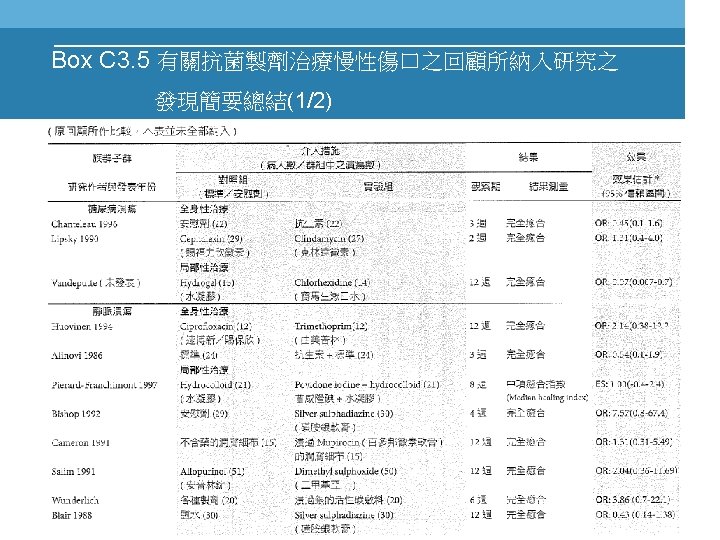
Task: Click control cell 'Hydrocolloid (21)'
Action: point(215,385)
